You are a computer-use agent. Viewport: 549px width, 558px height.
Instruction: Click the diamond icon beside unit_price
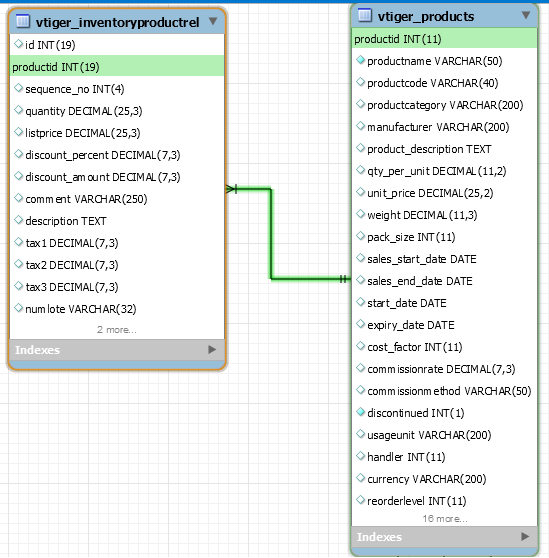pyautogui.click(x=360, y=193)
